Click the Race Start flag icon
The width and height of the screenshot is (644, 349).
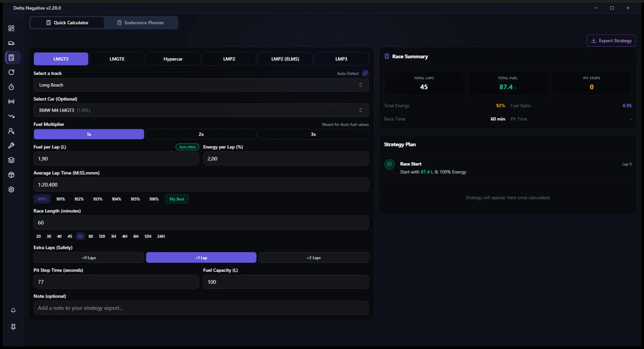[389, 164]
